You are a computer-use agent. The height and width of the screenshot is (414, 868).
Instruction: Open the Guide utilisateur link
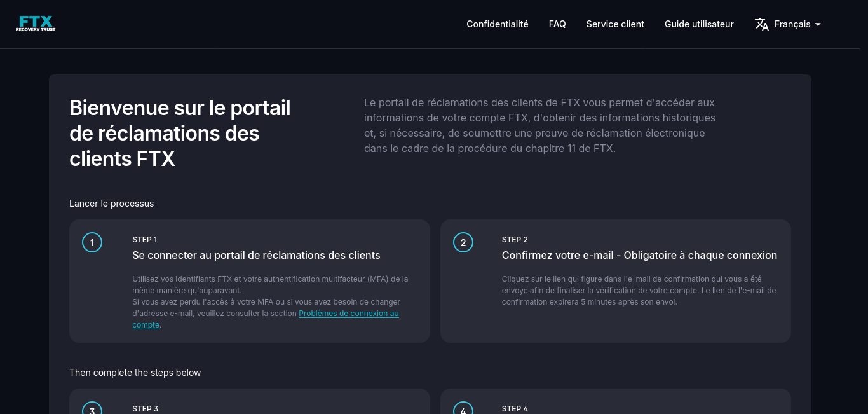click(x=699, y=24)
